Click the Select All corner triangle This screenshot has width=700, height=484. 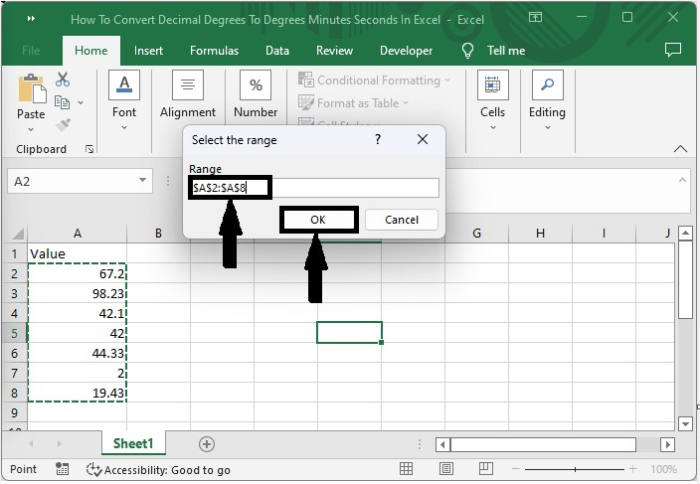[x=17, y=233]
